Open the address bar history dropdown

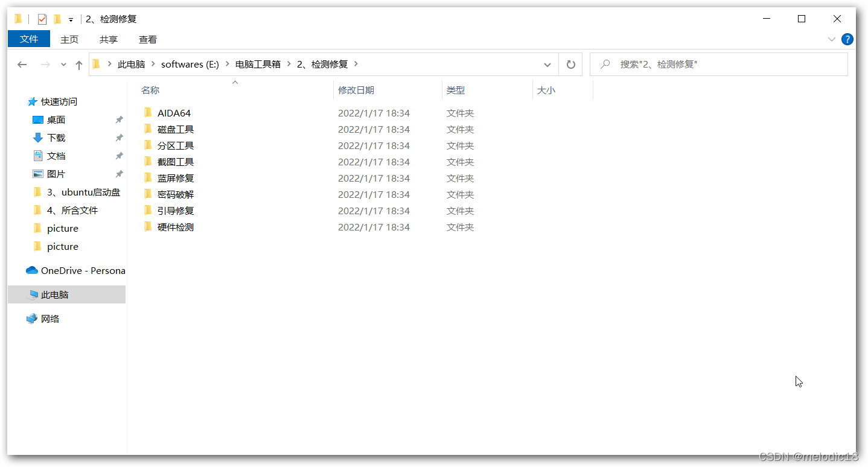pyautogui.click(x=547, y=65)
